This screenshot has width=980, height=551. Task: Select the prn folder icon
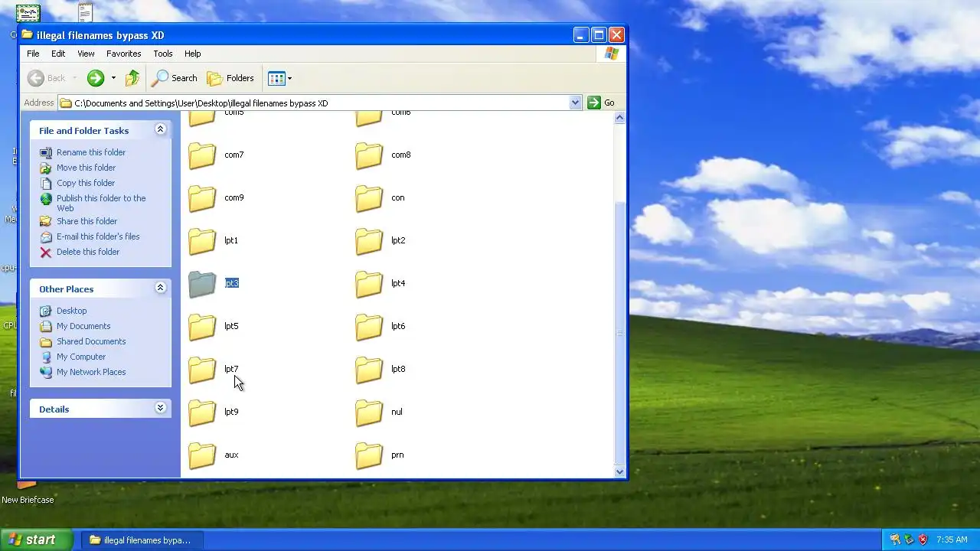(369, 455)
